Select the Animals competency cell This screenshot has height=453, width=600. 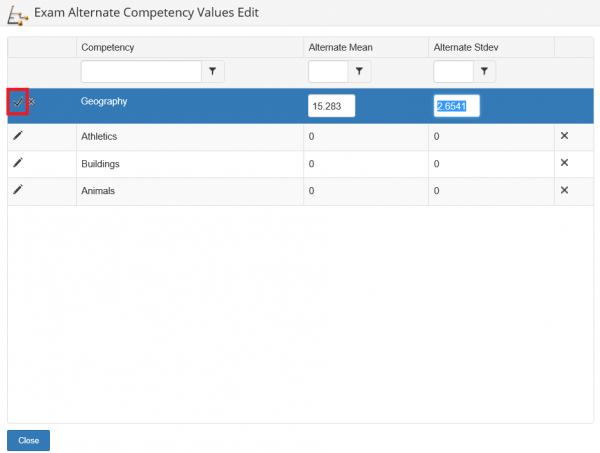point(190,191)
